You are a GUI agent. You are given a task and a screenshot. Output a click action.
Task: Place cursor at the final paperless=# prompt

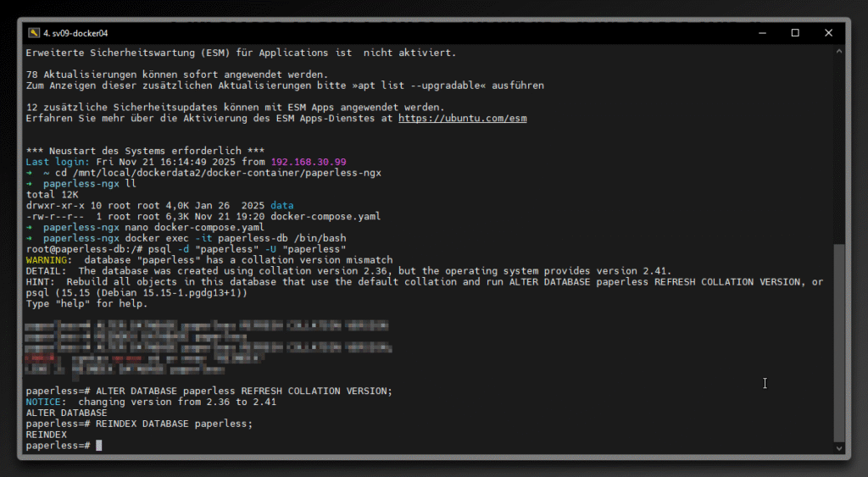99,446
